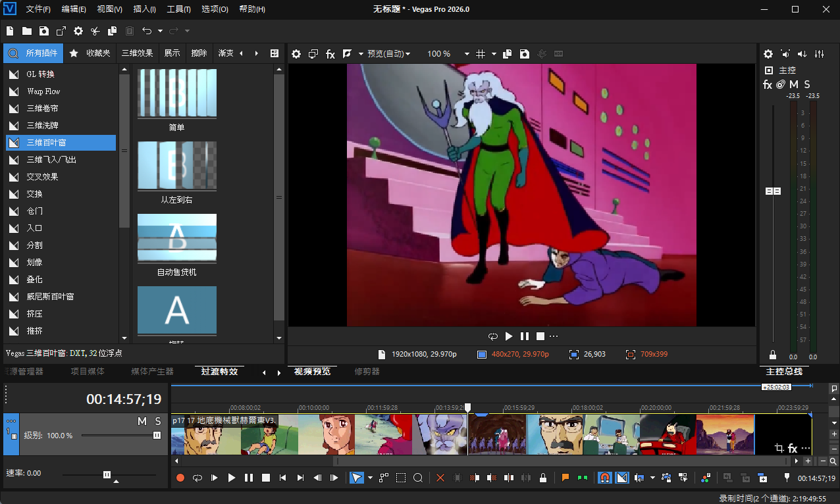Open event pan/crop on timeline clip
Image resolution: width=840 pixels, height=504 pixels.
[779, 449]
